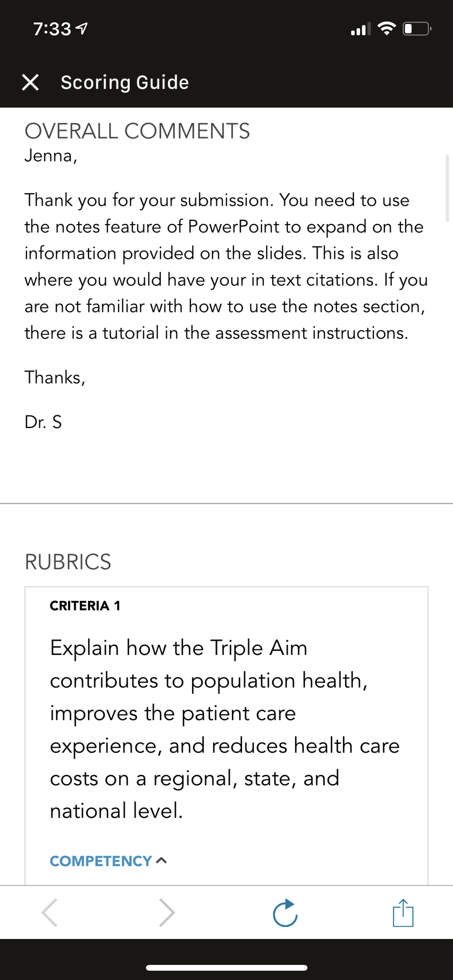Tap the forward navigation arrow
The image size is (453, 980).
[166, 913]
